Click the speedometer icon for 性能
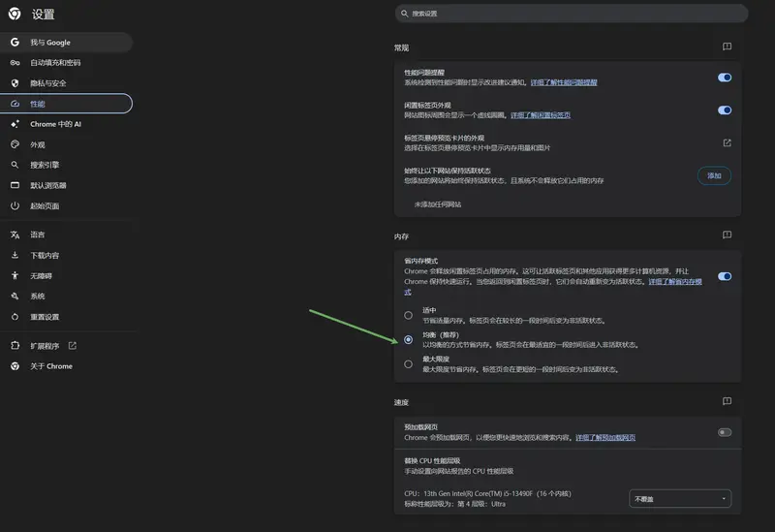The image size is (775, 532). click(15, 104)
